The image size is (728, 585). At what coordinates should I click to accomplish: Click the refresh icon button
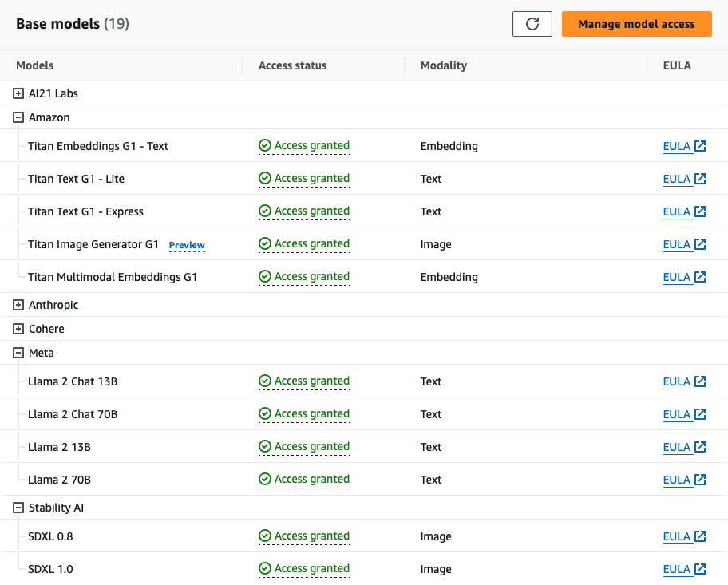(532, 24)
